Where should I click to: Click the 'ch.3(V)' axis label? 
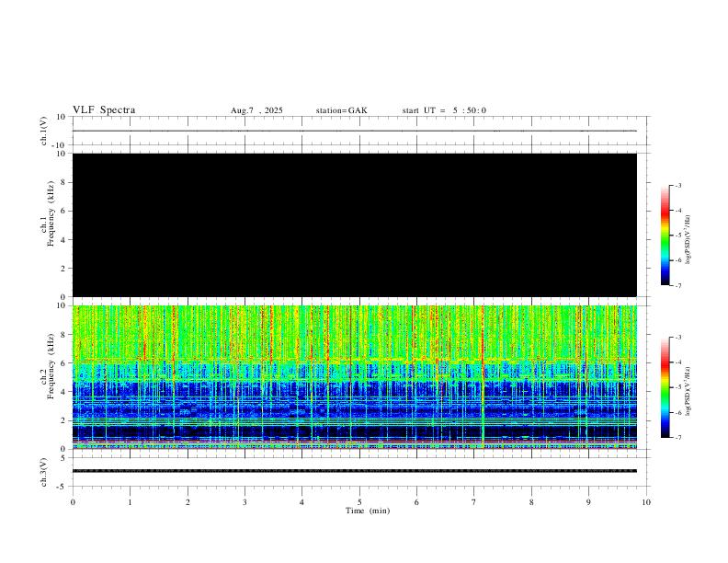(44, 473)
